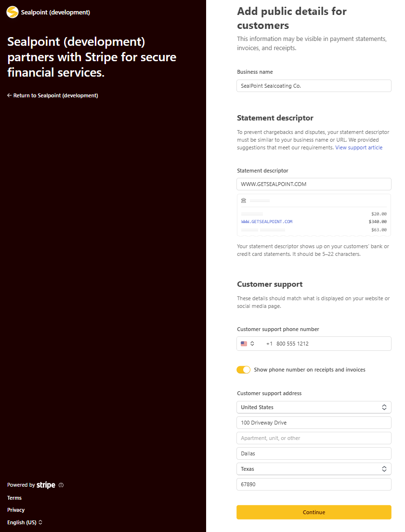Click the Business name input field

tap(314, 86)
